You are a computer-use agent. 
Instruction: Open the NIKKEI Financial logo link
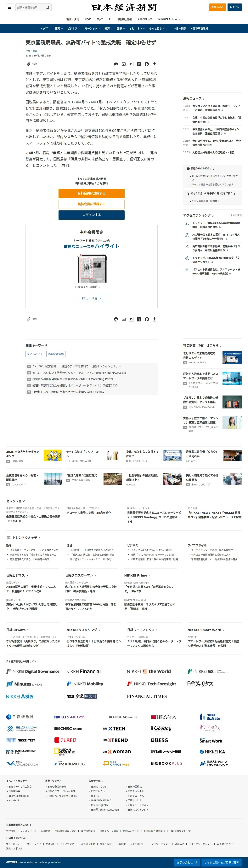(83, 671)
